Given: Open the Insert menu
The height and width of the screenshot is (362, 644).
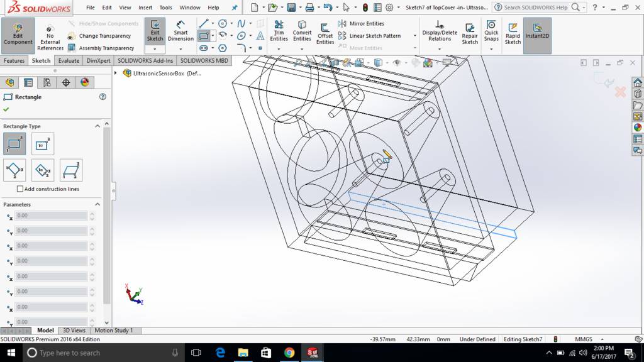Looking at the screenshot, I should (145, 8).
